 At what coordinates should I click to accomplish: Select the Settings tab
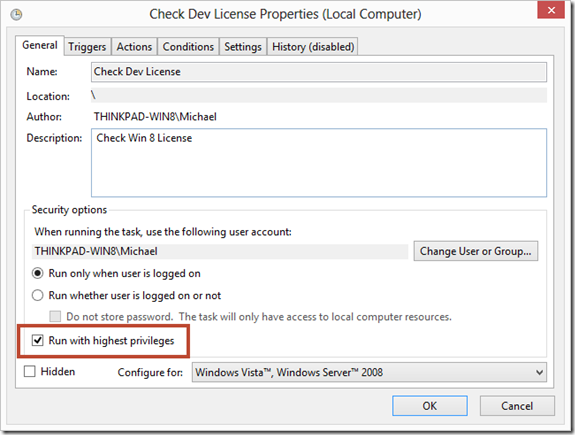[x=243, y=47]
